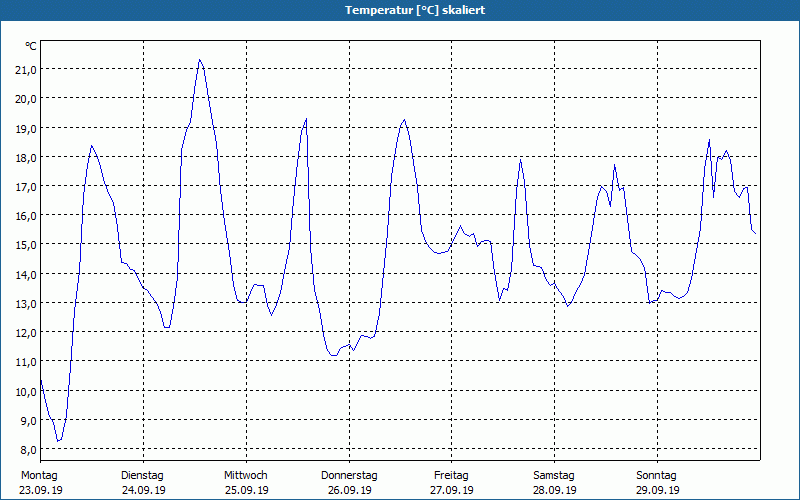Click the 18,0 axis value
Viewport: 800px width, 500px height.
click(26, 158)
